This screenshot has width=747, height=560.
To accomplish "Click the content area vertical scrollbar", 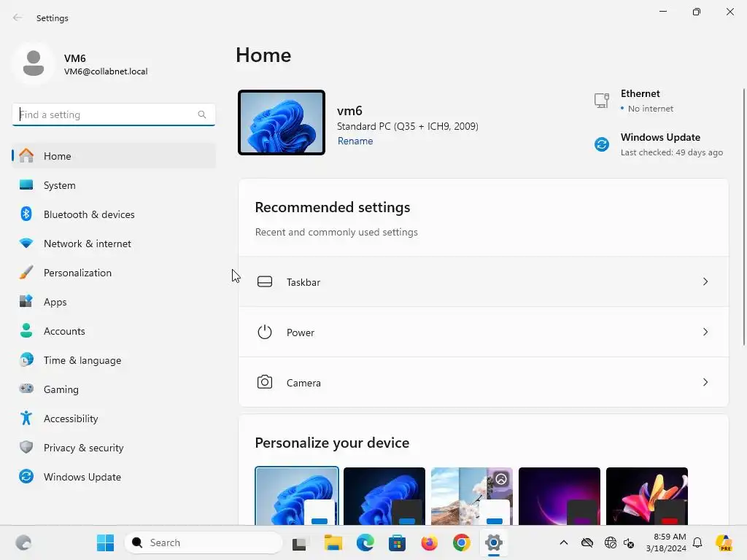I will pos(743,217).
